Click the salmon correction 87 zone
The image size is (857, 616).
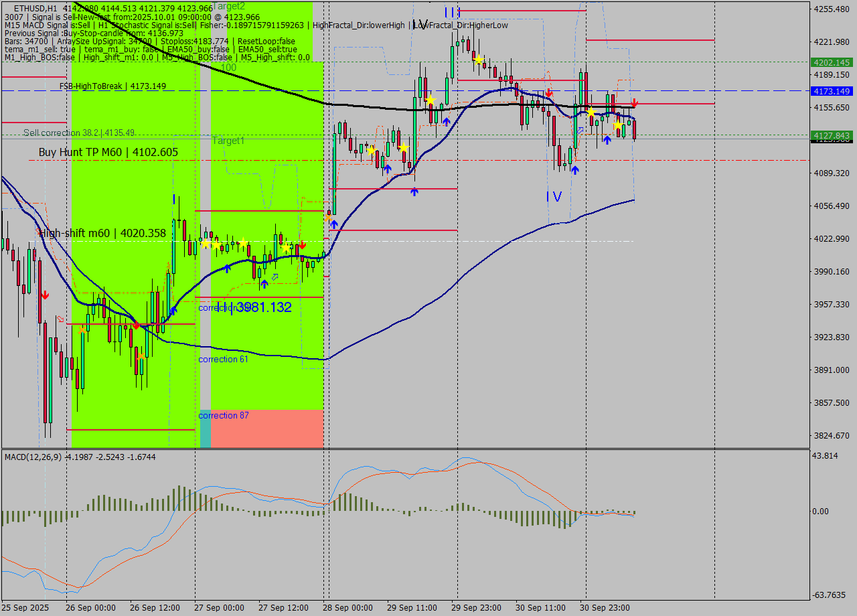click(x=267, y=429)
